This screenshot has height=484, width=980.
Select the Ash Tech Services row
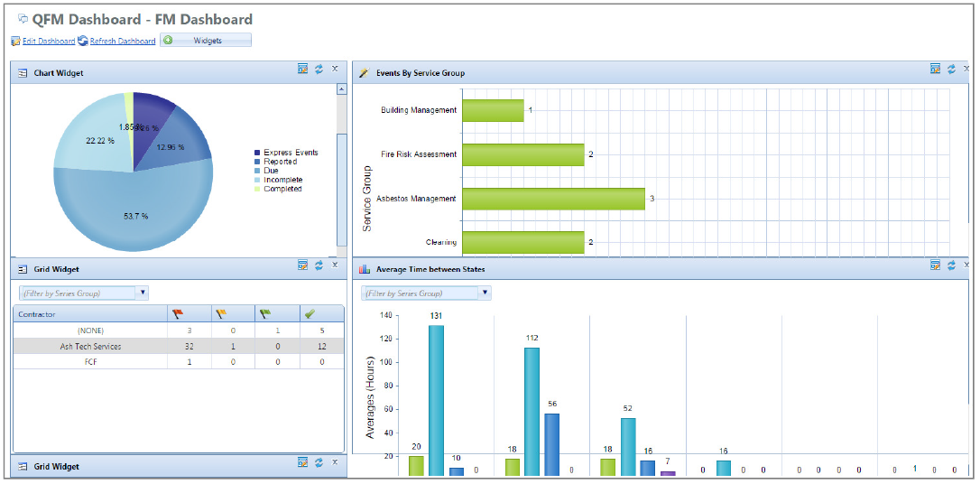pyautogui.click(x=178, y=346)
